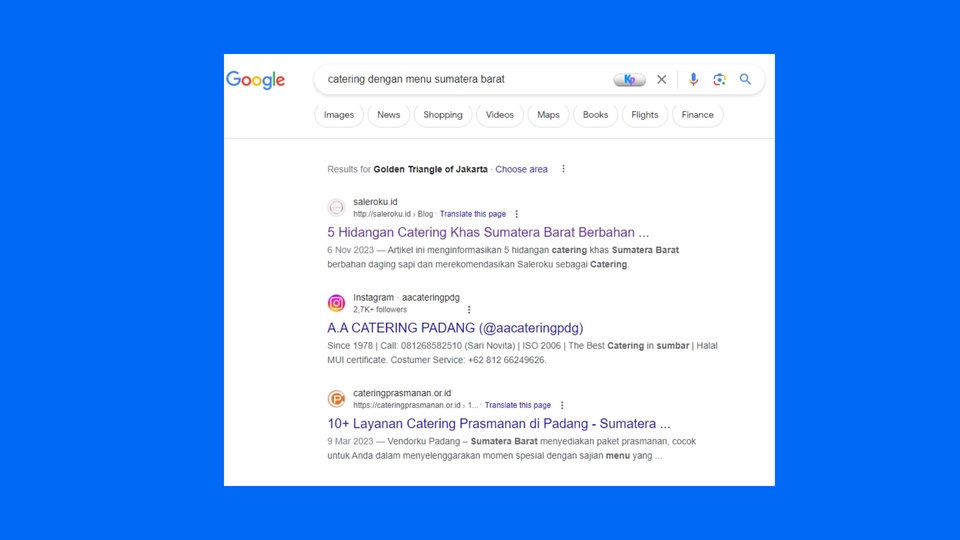The height and width of the screenshot is (540, 960).
Task: Open the Maps filter
Action: tap(548, 115)
